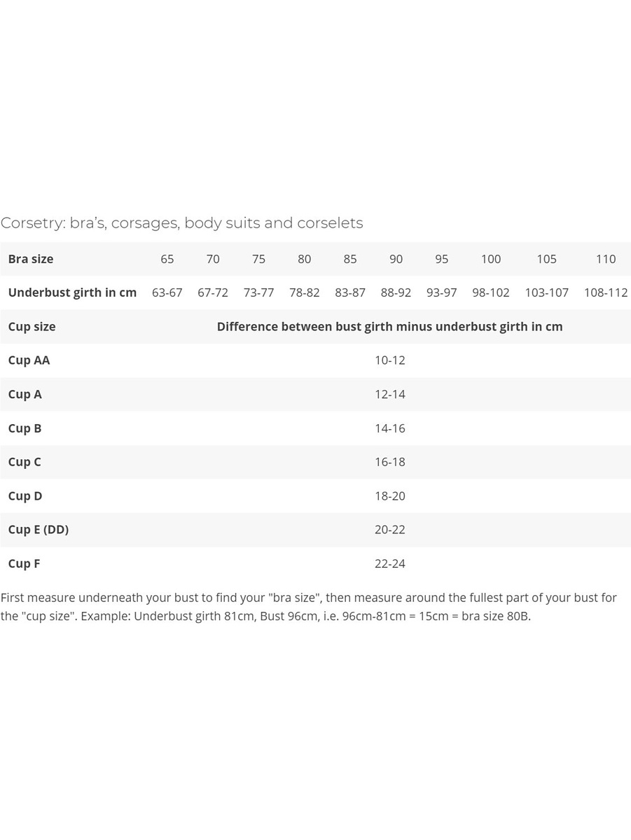Click bra size 110 column header
The width and height of the screenshot is (631, 840).
pos(605,259)
